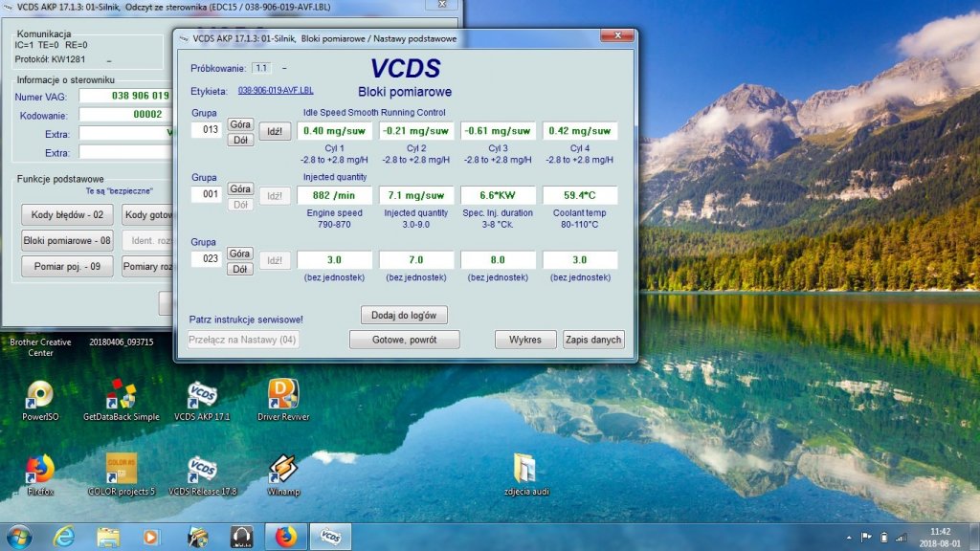Click the Numer VAG field 038 906 019

click(125, 96)
